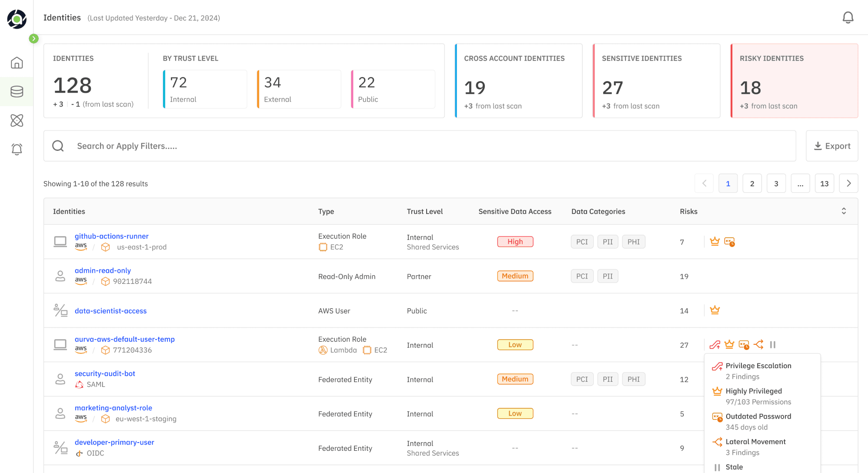The width and height of the screenshot is (868, 473).
Task: Open the notifications bell in the header
Action: pyautogui.click(x=848, y=18)
